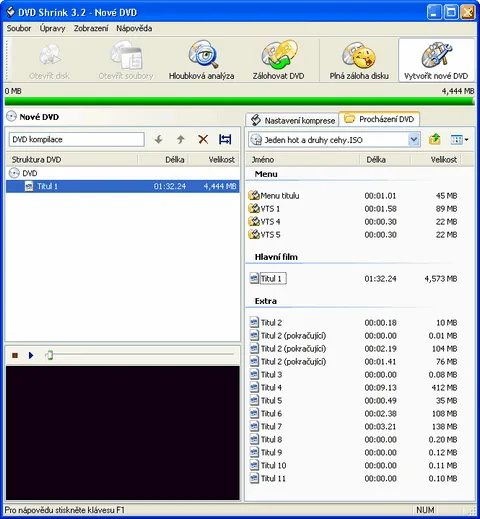Click the Extra group heading
This screenshot has width=480, height=519.
click(x=266, y=301)
